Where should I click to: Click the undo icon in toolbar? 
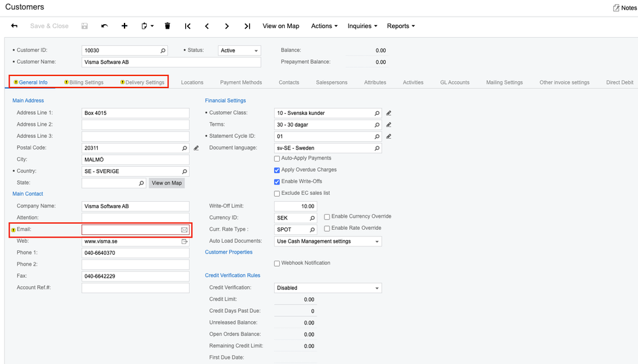[105, 26]
